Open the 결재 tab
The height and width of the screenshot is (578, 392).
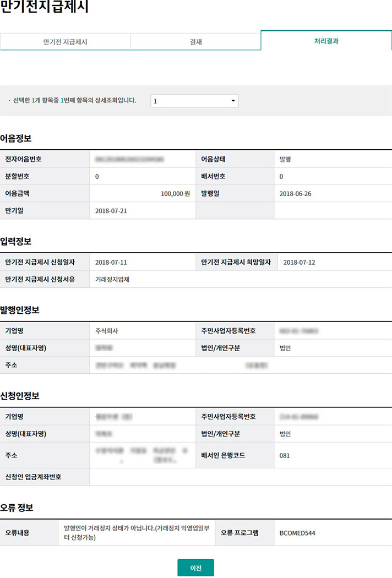pos(195,42)
